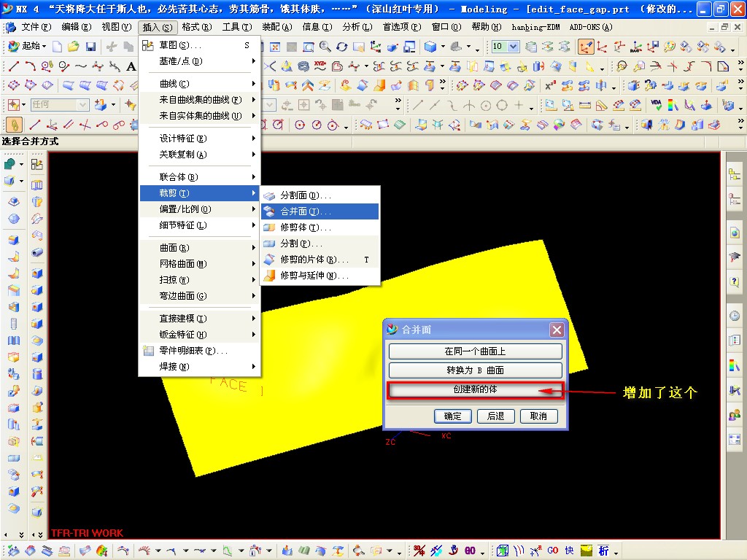Open the History clock resource tab
This screenshot has height=560, width=747.
pos(734,316)
